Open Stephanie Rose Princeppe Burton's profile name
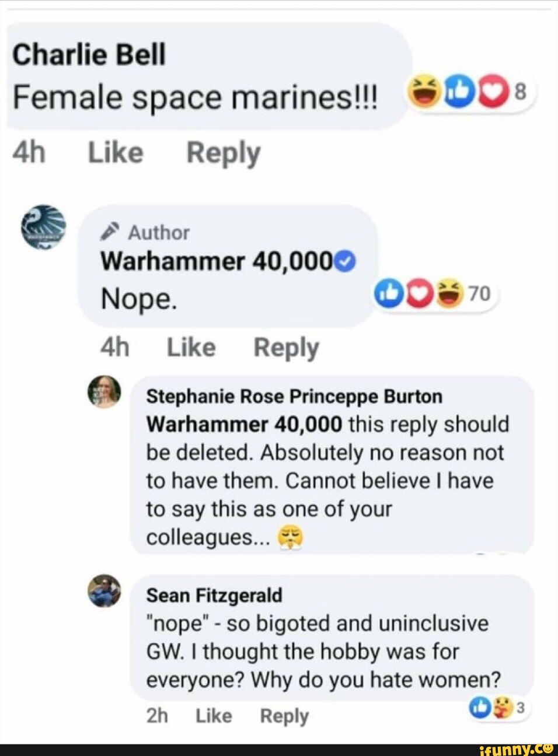 tap(294, 397)
